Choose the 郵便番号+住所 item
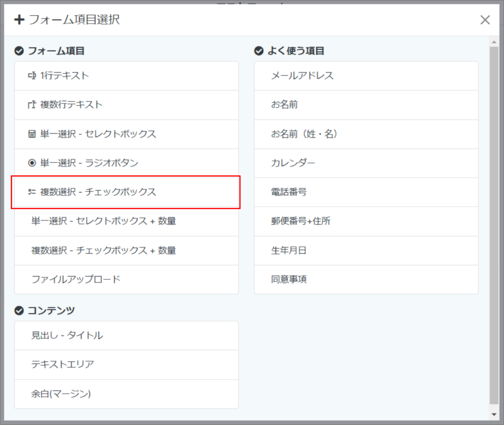The height and width of the screenshot is (425, 504). (x=366, y=221)
